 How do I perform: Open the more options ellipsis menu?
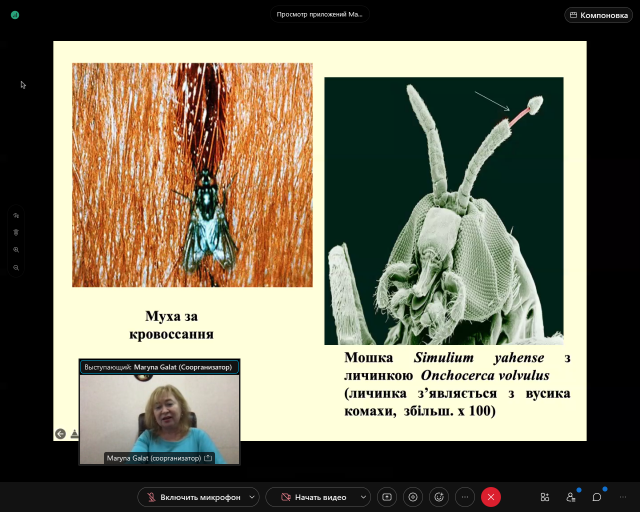(x=465, y=497)
